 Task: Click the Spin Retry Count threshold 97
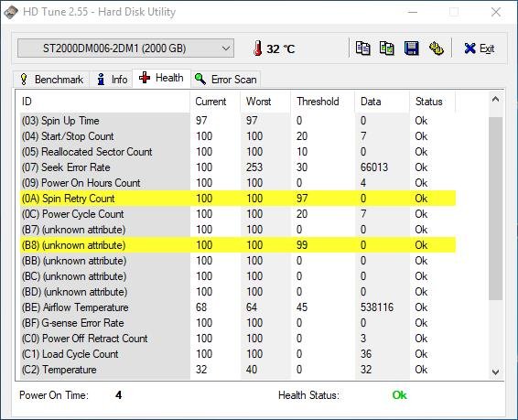pyautogui.click(x=302, y=199)
